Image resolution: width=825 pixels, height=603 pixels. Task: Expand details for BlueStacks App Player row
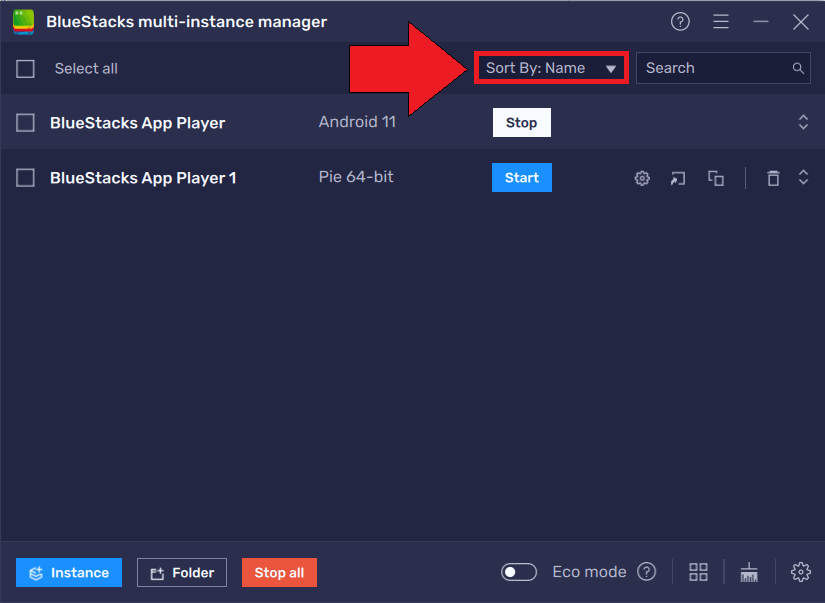coord(803,121)
